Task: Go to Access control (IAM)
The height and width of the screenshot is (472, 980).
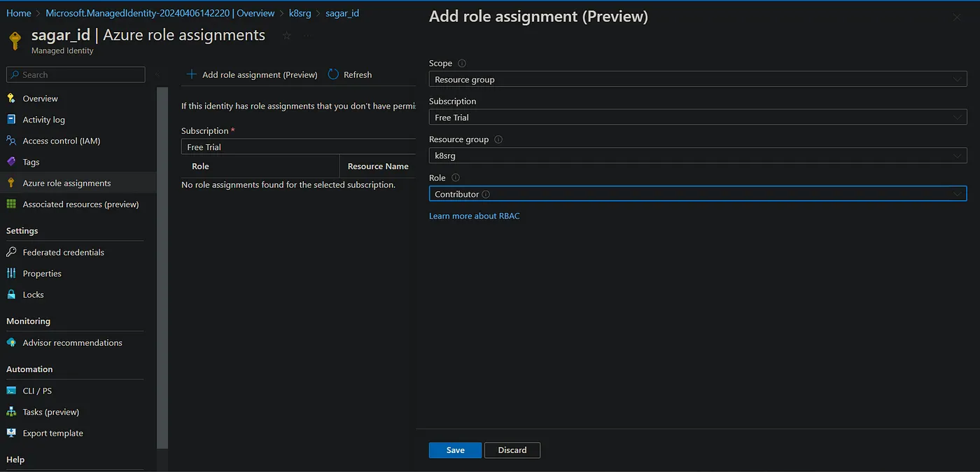Action: point(62,140)
